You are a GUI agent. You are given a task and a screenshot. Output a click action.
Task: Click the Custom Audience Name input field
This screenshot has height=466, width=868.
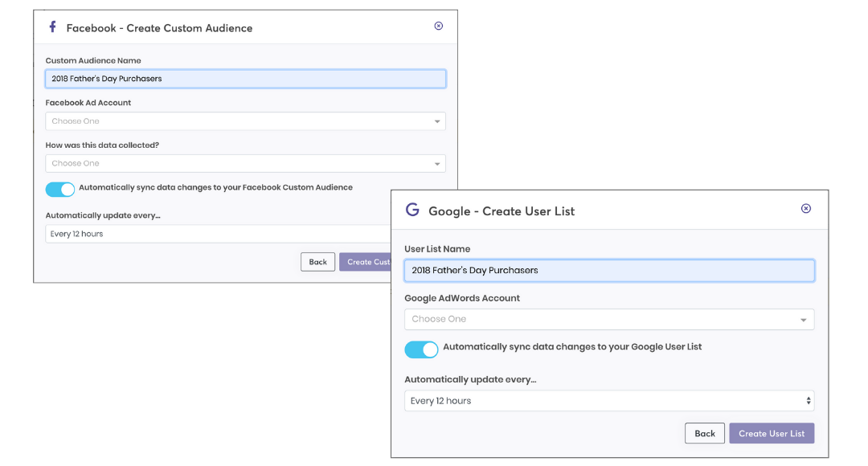[245, 79]
